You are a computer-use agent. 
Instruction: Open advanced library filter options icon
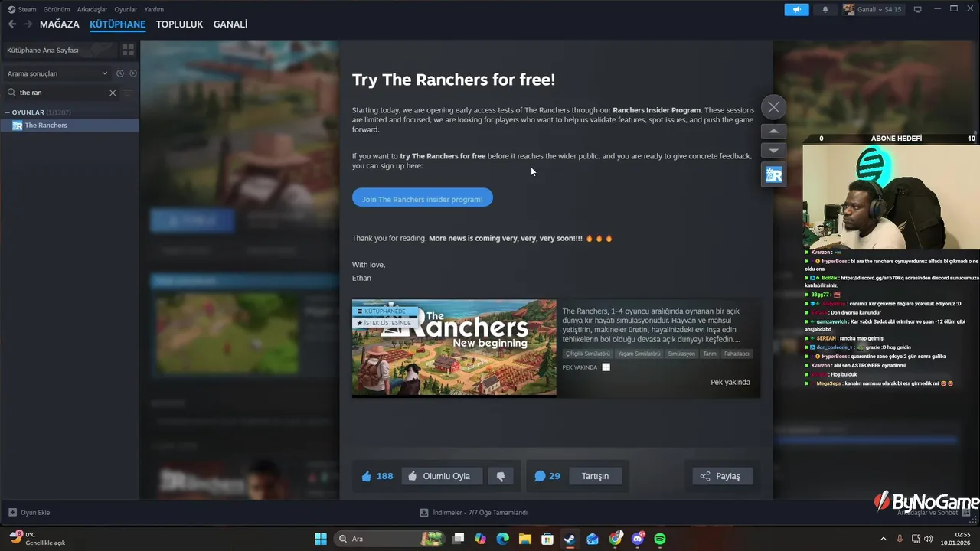pos(129,93)
